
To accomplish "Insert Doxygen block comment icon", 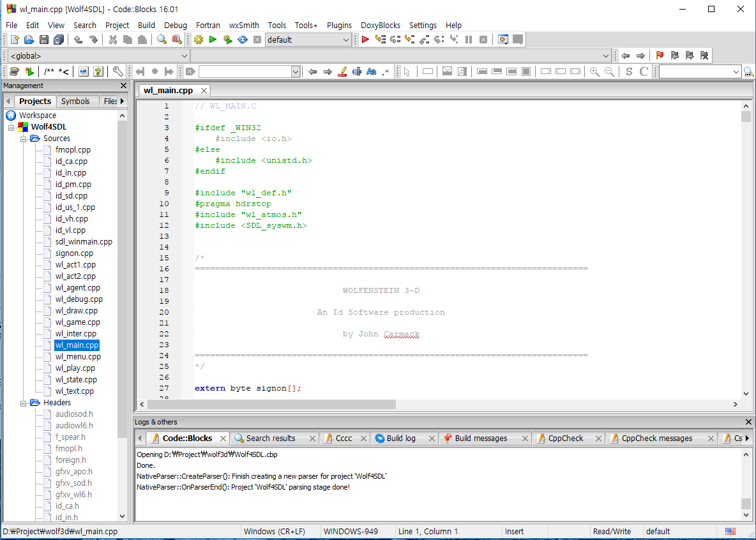I will tap(49, 72).
